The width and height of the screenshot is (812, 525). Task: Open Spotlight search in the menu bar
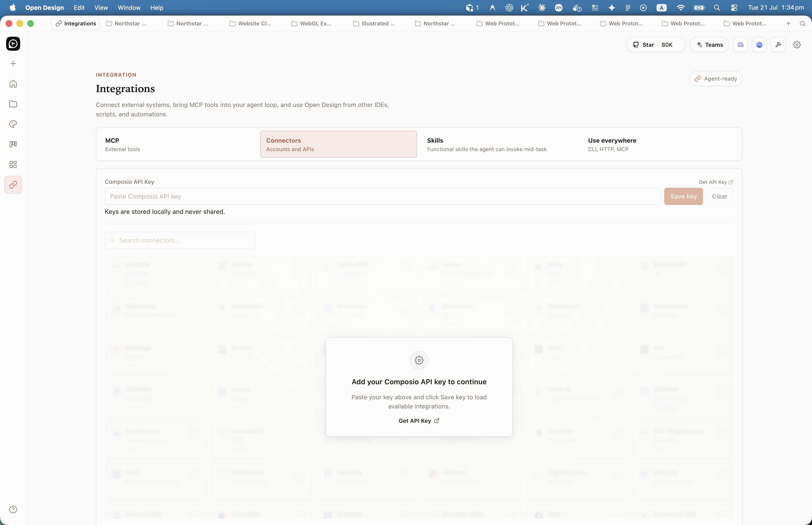pyautogui.click(x=717, y=8)
